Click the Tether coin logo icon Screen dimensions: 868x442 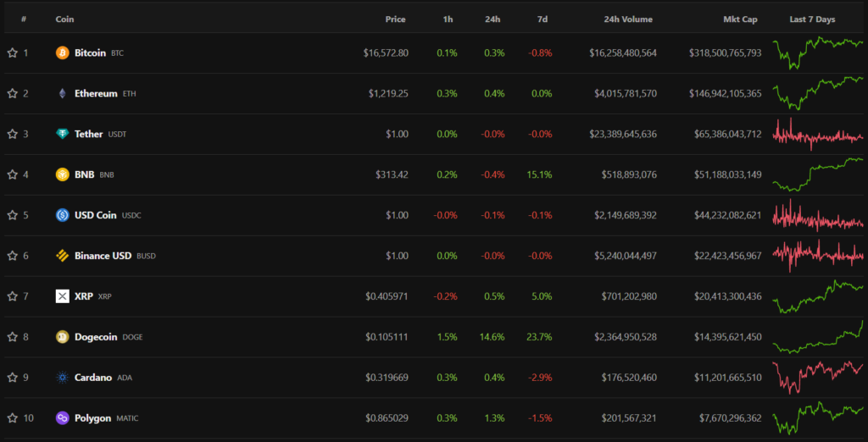(x=63, y=134)
